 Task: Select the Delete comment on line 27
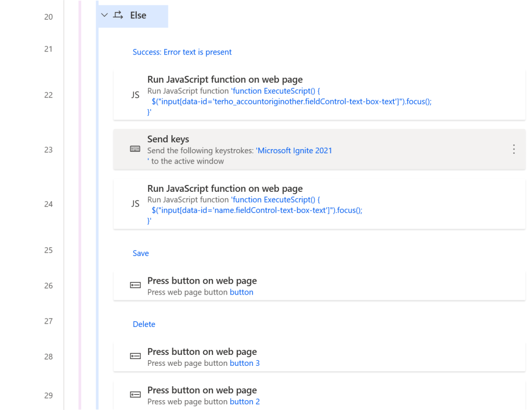click(144, 324)
